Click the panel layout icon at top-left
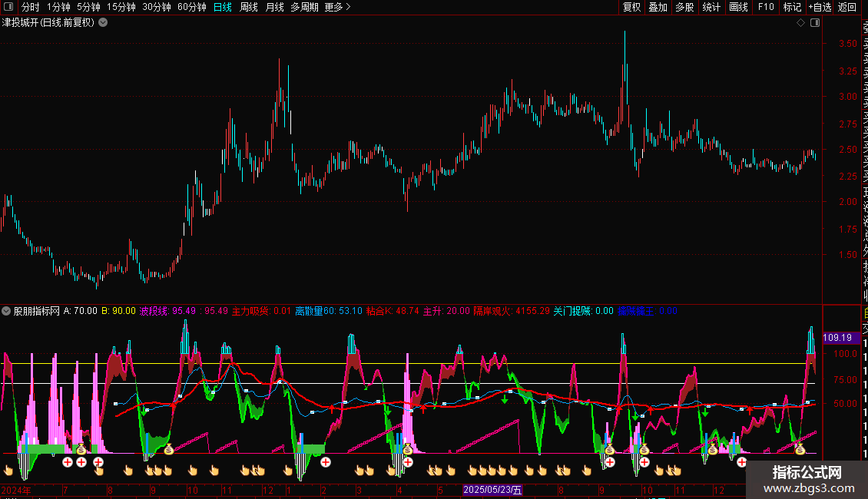 [8, 7]
